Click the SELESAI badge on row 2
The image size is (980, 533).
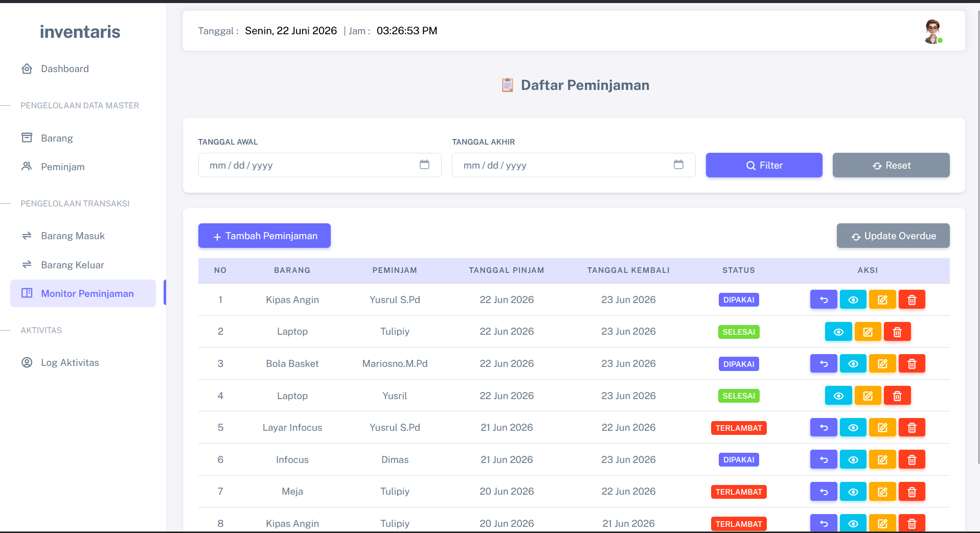(739, 332)
